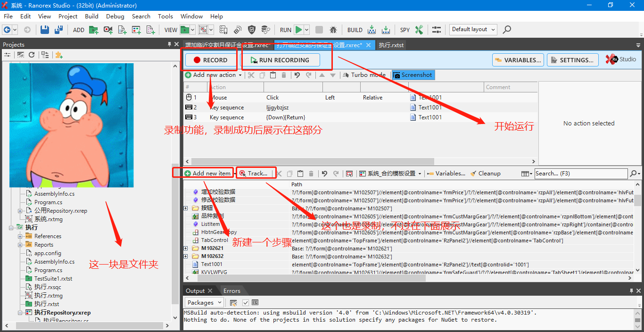
Task: Click the RECORD button
Action: pyautogui.click(x=210, y=60)
